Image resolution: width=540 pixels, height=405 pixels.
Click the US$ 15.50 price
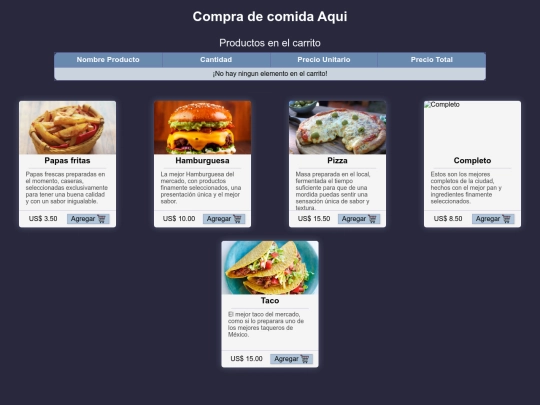pyautogui.click(x=314, y=219)
